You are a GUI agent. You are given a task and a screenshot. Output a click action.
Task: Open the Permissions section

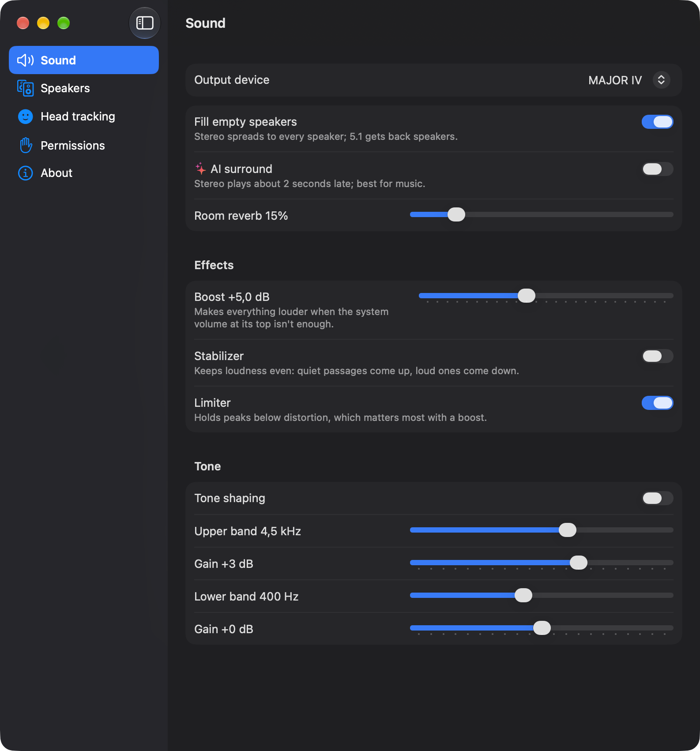pyautogui.click(x=84, y=145)
